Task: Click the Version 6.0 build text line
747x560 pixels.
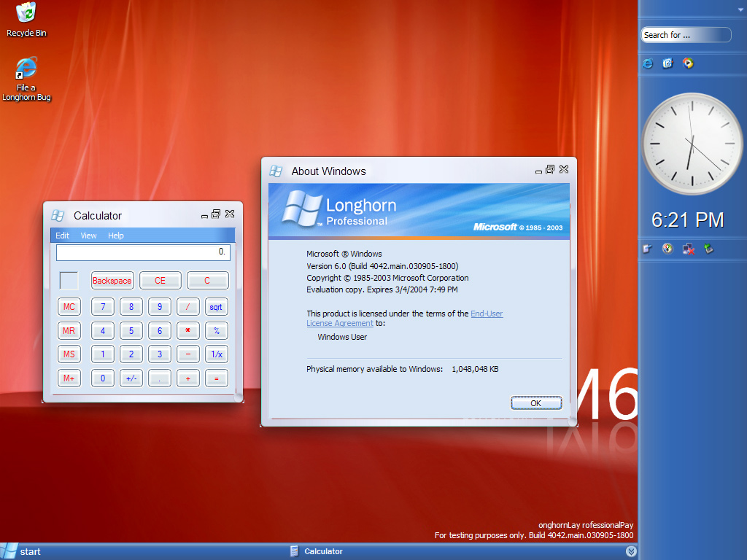Action: 382,266
